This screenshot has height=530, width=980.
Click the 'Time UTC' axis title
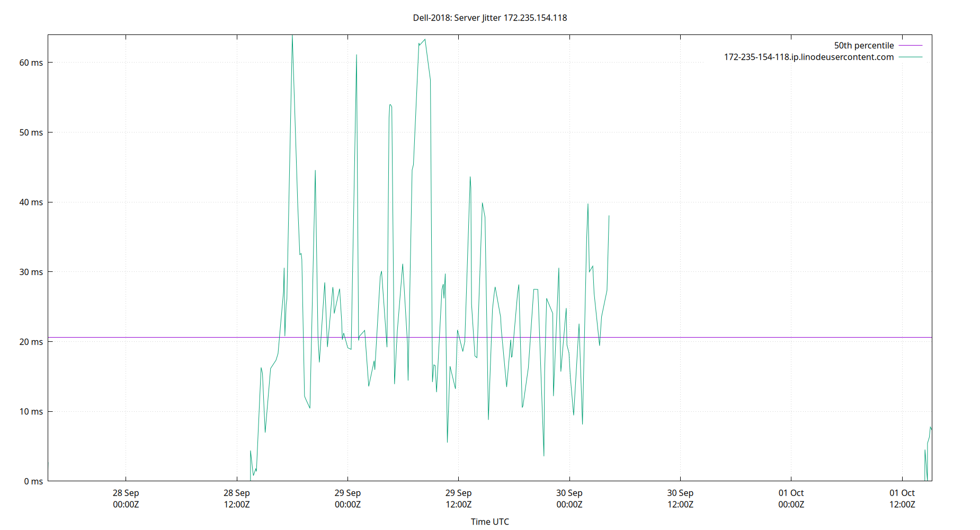coord(490,522)
